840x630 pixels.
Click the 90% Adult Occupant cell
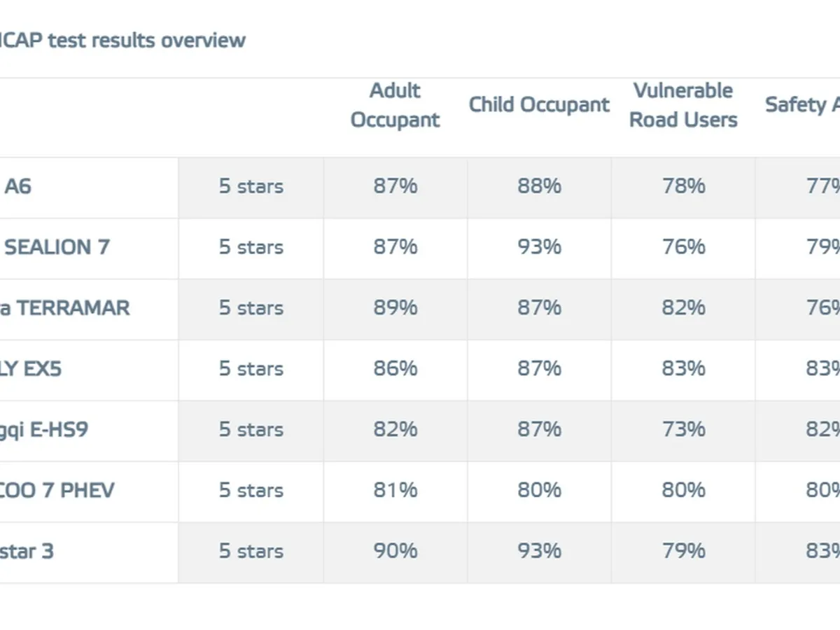tap(395, 551)
